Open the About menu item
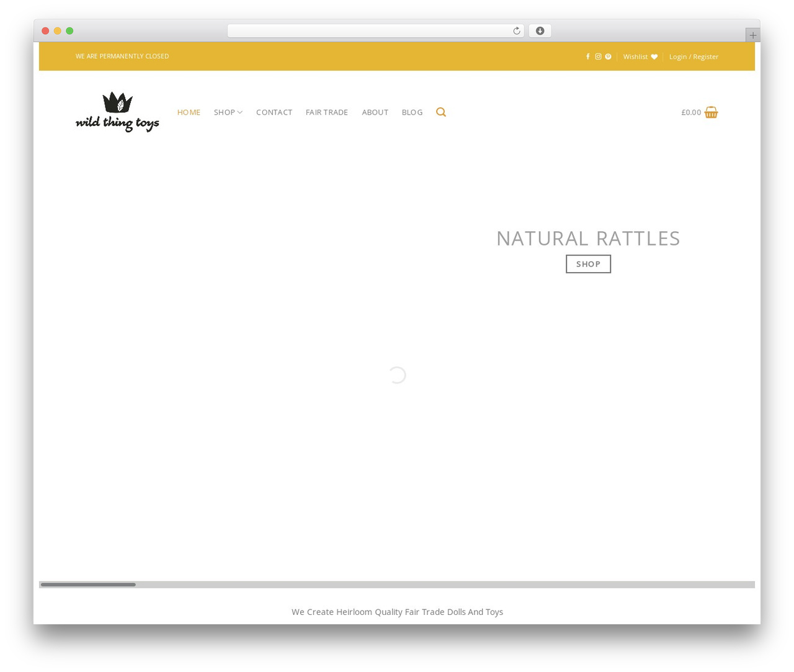This screenshot has width=794, height=672. [375, 112]
